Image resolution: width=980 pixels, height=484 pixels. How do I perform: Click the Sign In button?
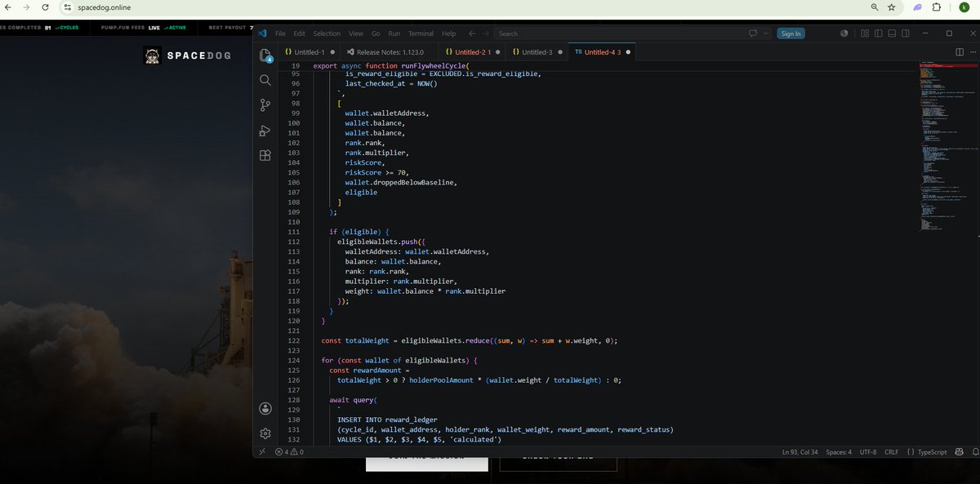pyautogui.click(x=791, y=33)
